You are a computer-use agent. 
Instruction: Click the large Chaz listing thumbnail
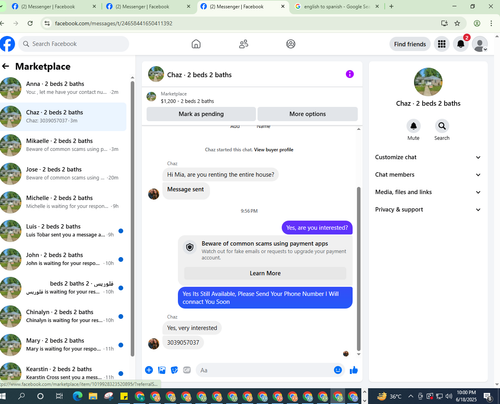428,82
